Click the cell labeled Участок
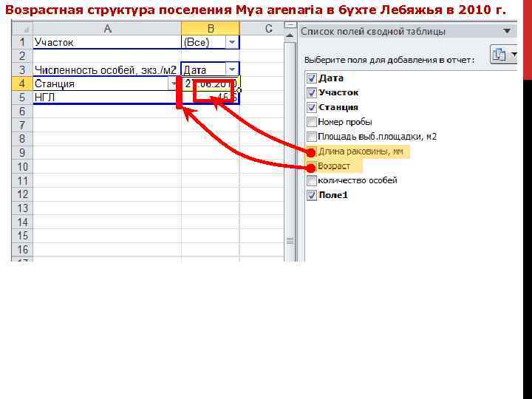 (x=107, y=42)
